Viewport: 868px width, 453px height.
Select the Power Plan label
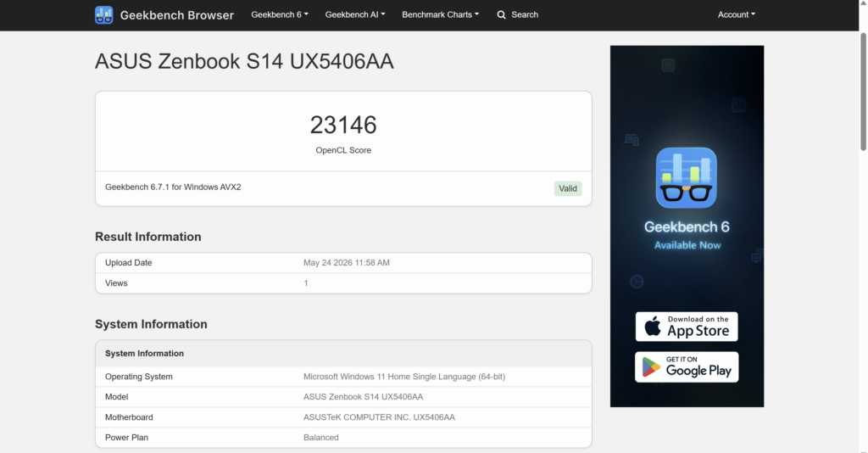pyautogui.click(x=127, y=438)
